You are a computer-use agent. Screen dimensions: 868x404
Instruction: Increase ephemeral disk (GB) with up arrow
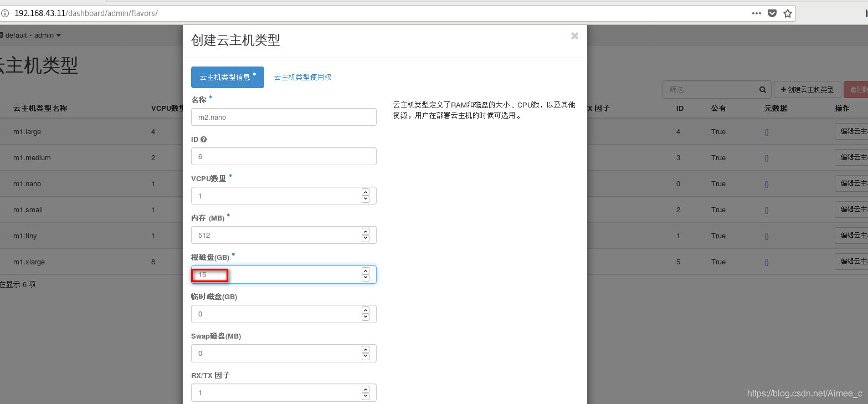click(x=365, y=310)
